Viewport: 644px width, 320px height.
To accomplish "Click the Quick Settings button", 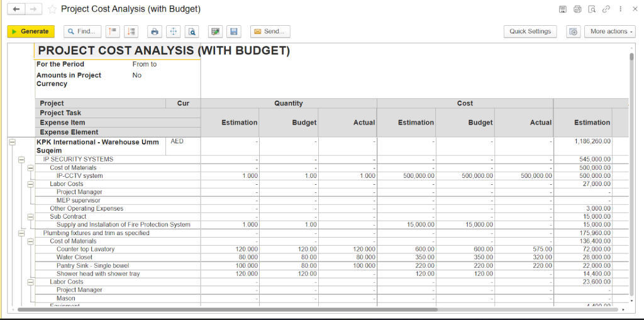I will point(530,31).
